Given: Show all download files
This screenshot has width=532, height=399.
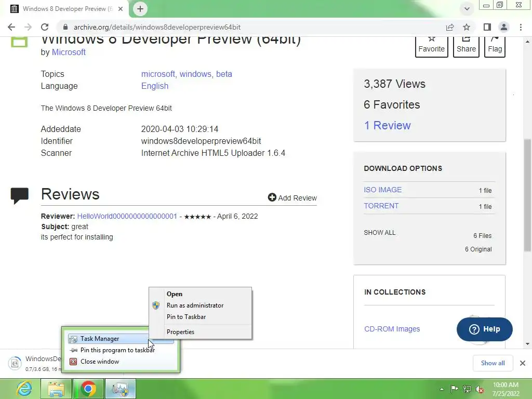Looking at the screenshot, I should click(x=380, y=233).
